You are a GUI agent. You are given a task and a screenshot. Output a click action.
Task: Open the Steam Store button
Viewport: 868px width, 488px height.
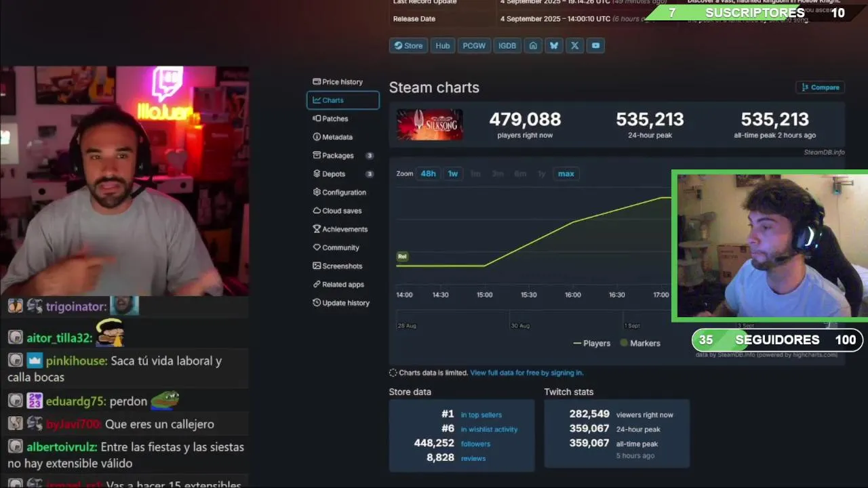pos(408,45)
